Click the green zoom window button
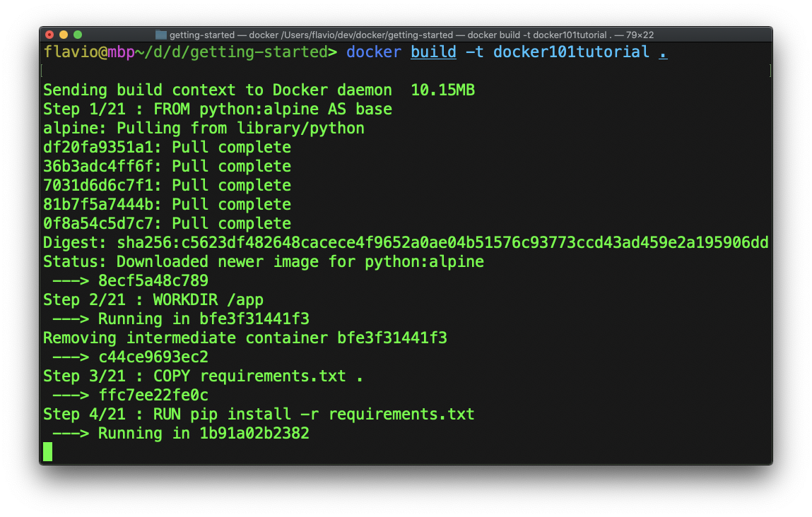The height and width of the screenshot is (517, 812). [78, 34]
